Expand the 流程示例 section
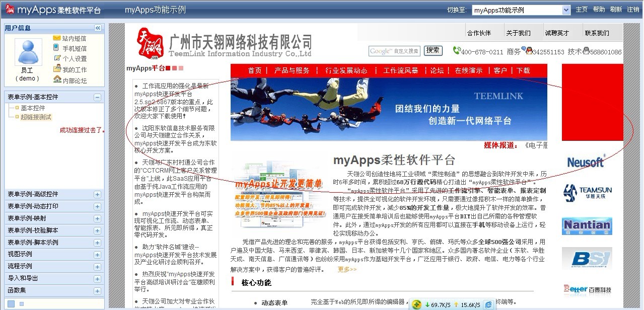644x310 pixels. (97, 266)
